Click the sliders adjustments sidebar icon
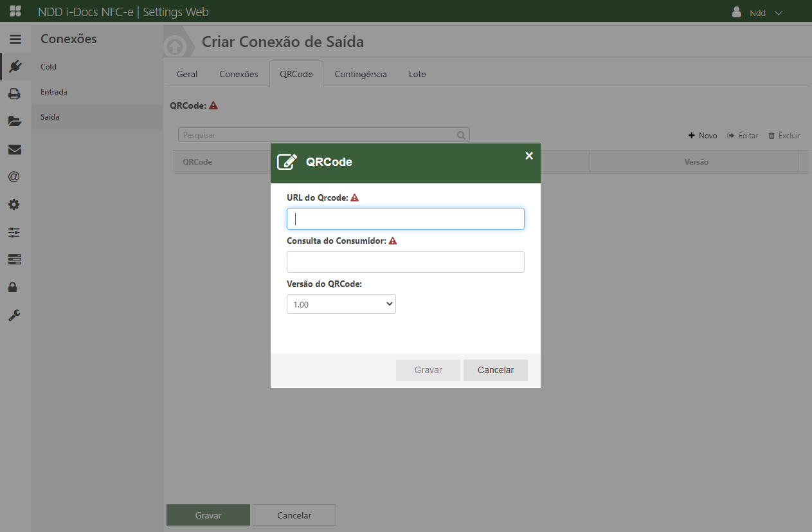The image size is (812, 532). click(x=15, y=232)
